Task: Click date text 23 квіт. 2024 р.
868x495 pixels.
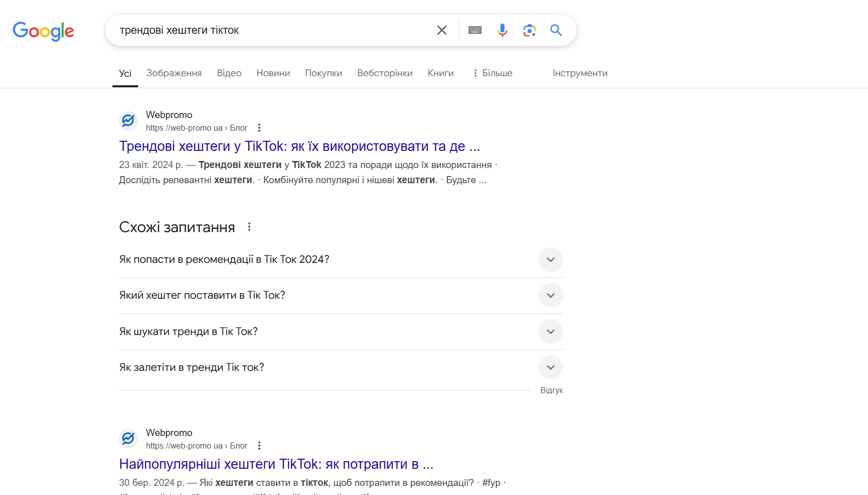Action: (151, 165)
